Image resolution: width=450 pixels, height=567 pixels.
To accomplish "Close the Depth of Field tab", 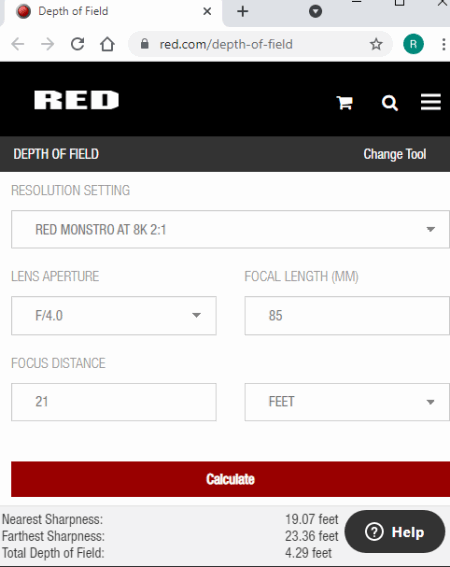I will (207, 12).
